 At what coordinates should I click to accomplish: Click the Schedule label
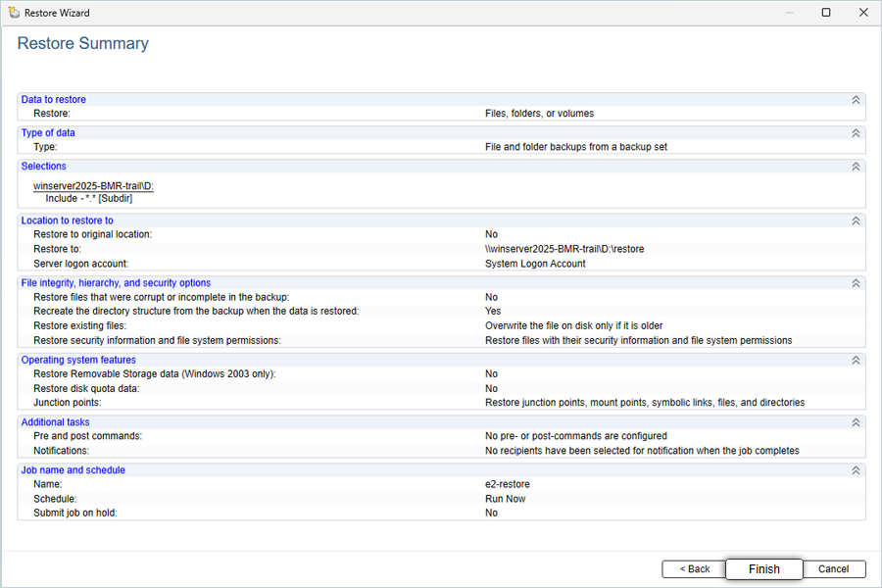coord(55,499)
